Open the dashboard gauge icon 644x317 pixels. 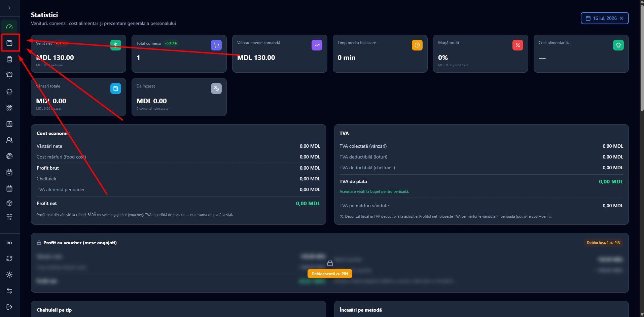click(9, 27)
